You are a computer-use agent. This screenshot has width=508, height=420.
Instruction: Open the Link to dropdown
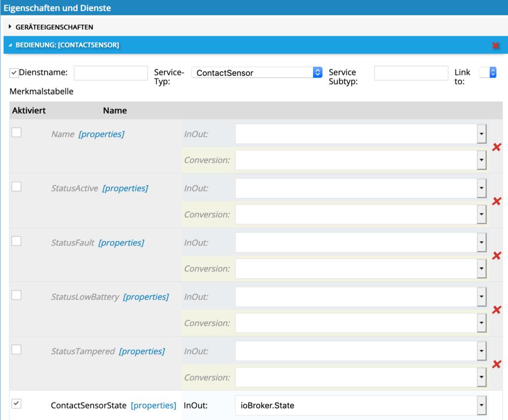point(488,72)
